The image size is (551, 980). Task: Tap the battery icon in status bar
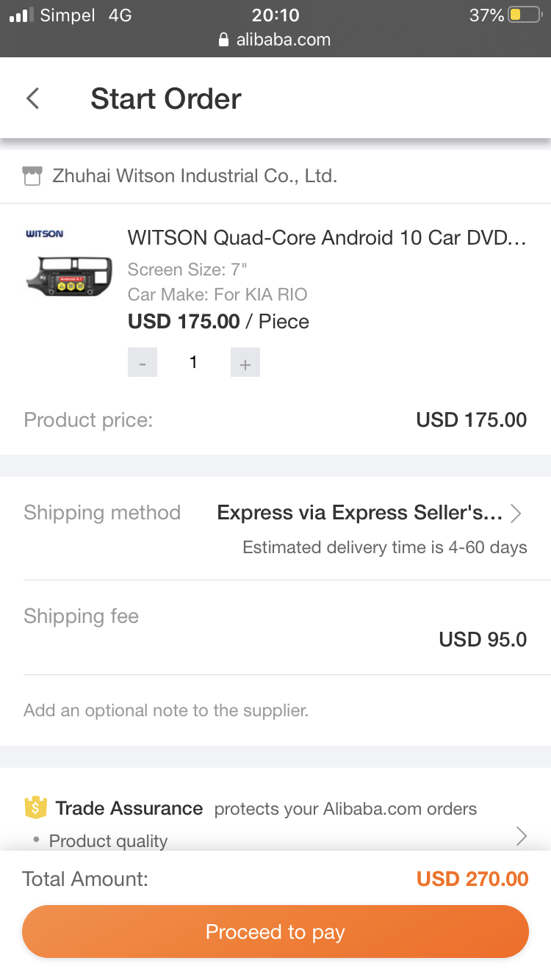tap(524, 15)
